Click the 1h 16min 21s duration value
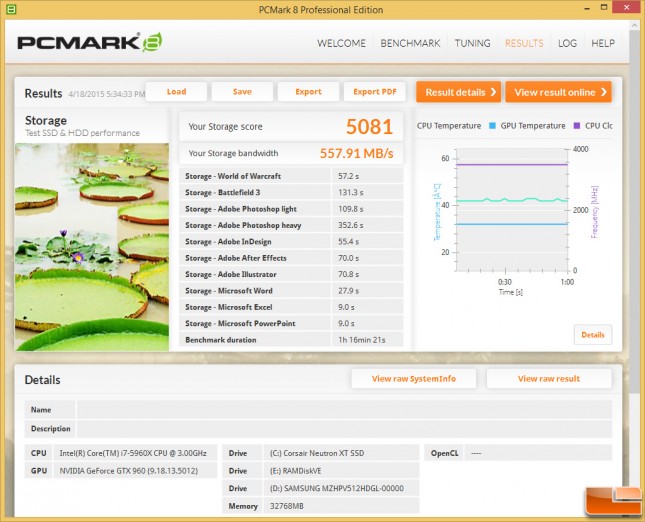The height and width of the screenshot is (522, 645). [x=362, y=340]
